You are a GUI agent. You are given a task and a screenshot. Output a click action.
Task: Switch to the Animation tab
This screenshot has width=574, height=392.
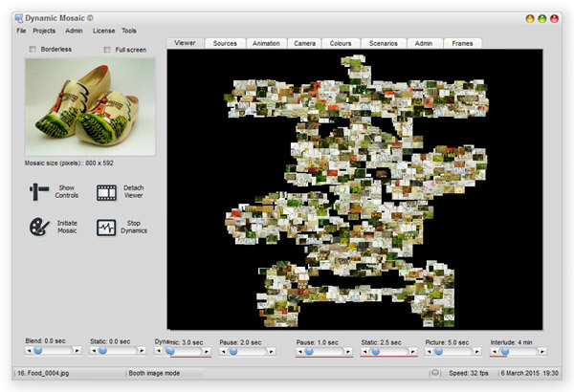pos(265,43)
